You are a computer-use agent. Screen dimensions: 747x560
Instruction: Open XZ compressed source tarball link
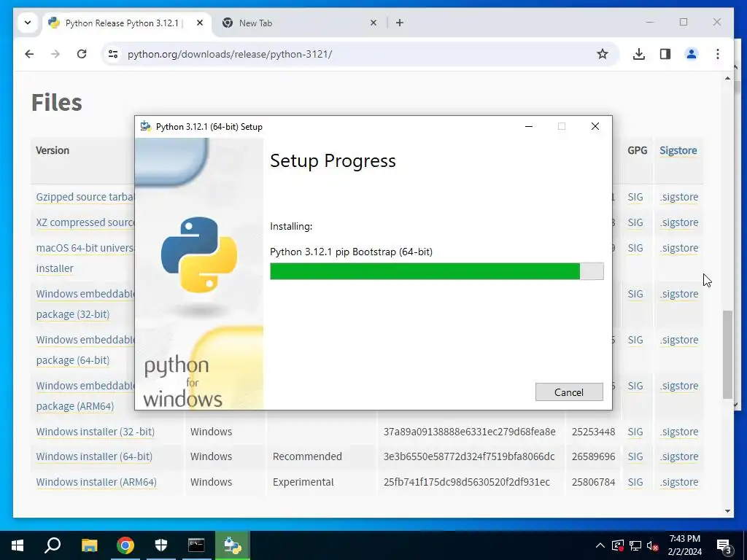click(x=85, y=222)
